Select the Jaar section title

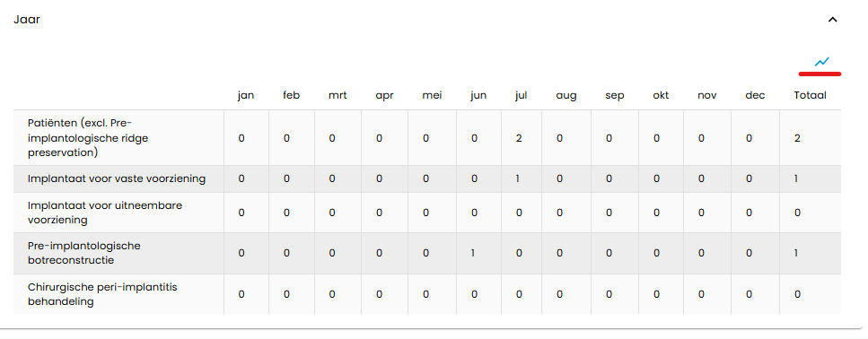pos(27,20)
